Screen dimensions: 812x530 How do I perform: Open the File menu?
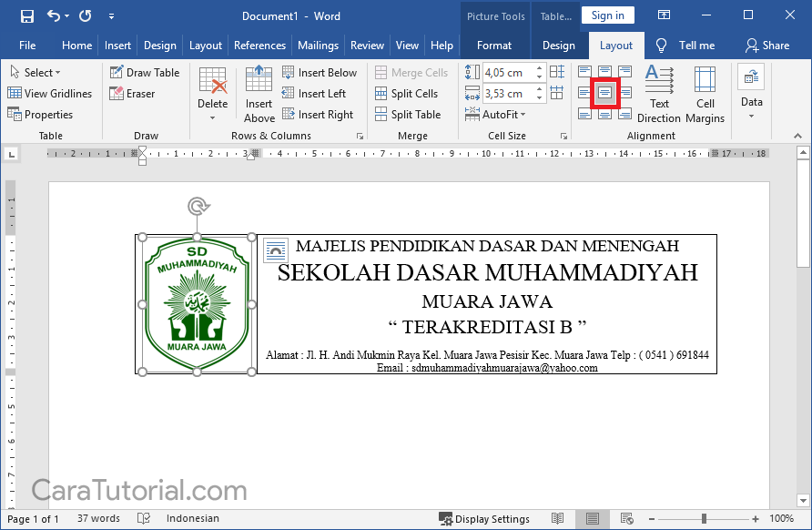[x=27, y=46]
